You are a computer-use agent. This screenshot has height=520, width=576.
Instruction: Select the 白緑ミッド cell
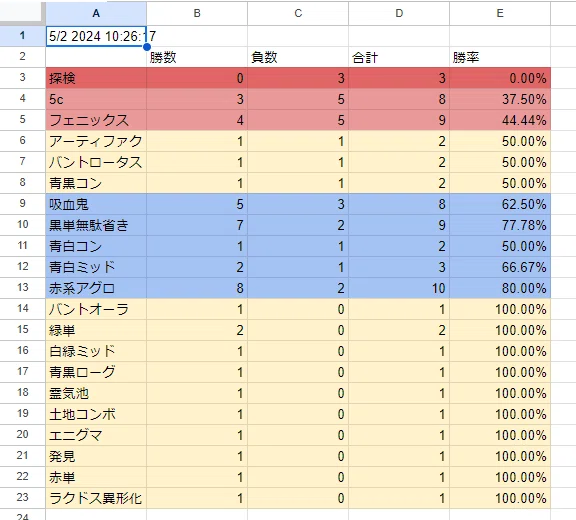coord(96,351)
